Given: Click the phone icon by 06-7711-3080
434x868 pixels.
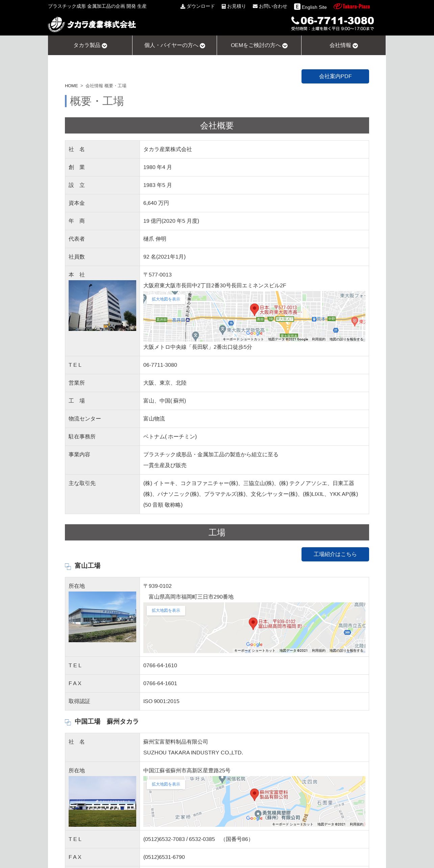Looking at the screenshot, I should coord(295,21).
